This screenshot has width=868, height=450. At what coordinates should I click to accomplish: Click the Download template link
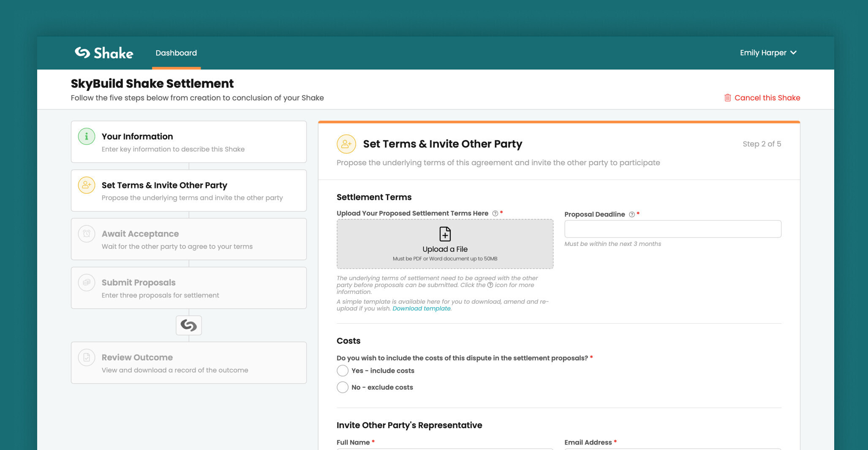[x=421, y=308]
